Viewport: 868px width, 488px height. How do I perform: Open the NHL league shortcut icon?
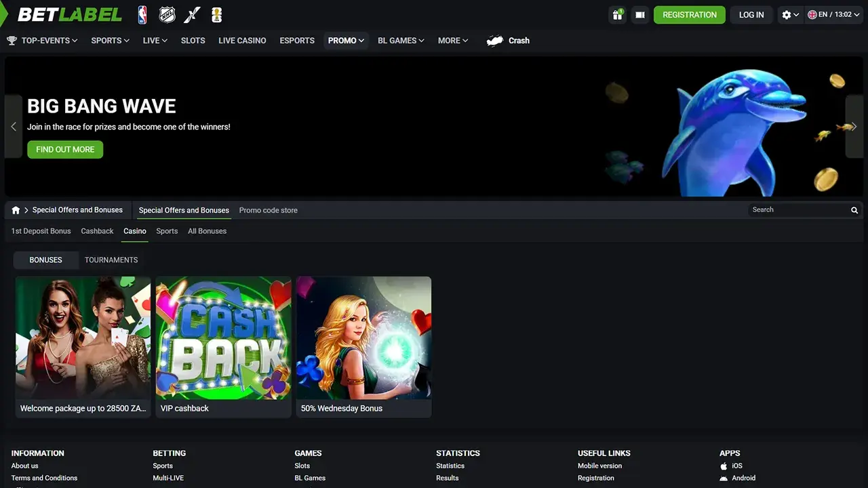(167, 14)
